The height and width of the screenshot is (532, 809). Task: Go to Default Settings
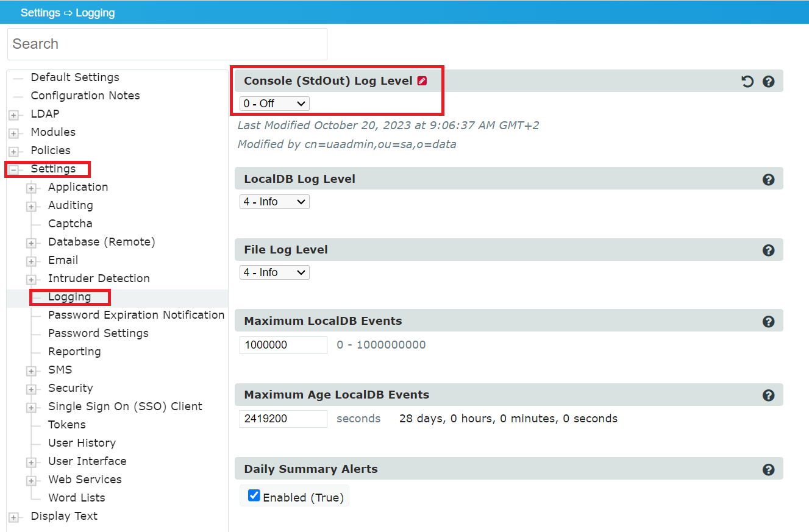[75, 77]
